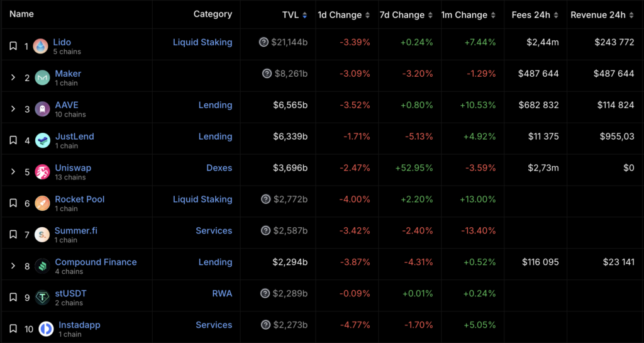This screenshot has width=644, height=343.
Task: Click the Uniswap unicorn logo icon
Action: pos(42,172)
